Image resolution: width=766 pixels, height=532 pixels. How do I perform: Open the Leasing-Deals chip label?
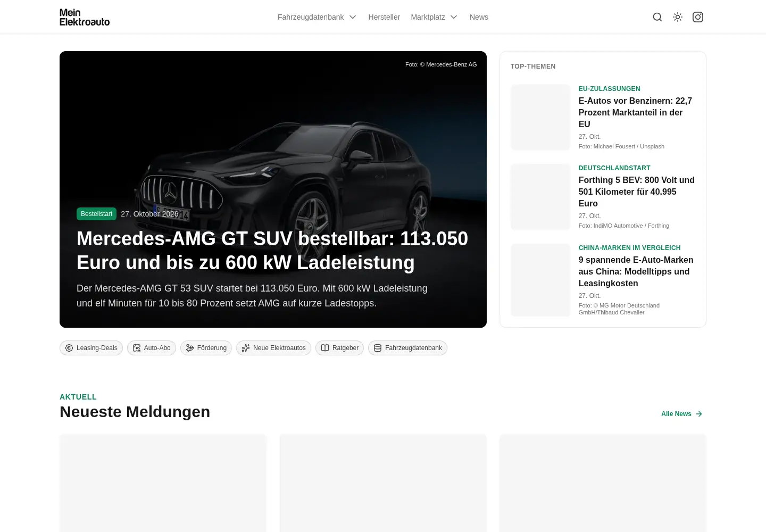point(97,348)
